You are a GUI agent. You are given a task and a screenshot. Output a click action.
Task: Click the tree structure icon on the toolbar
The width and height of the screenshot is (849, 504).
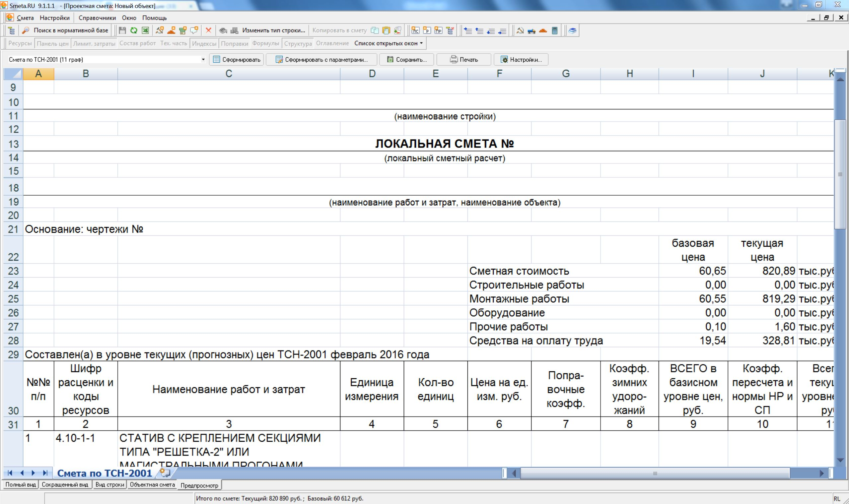click(x=11, y=31)
